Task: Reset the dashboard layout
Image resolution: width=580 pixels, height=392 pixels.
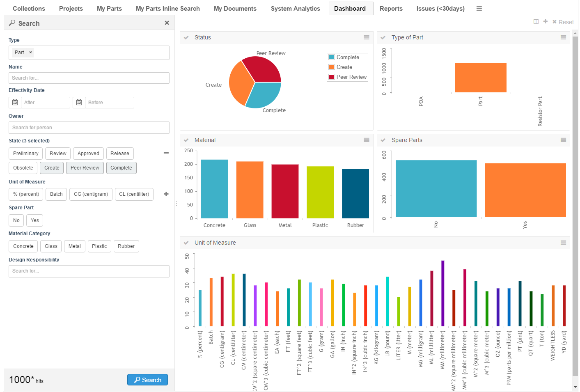Action: [x=563, y=22]
